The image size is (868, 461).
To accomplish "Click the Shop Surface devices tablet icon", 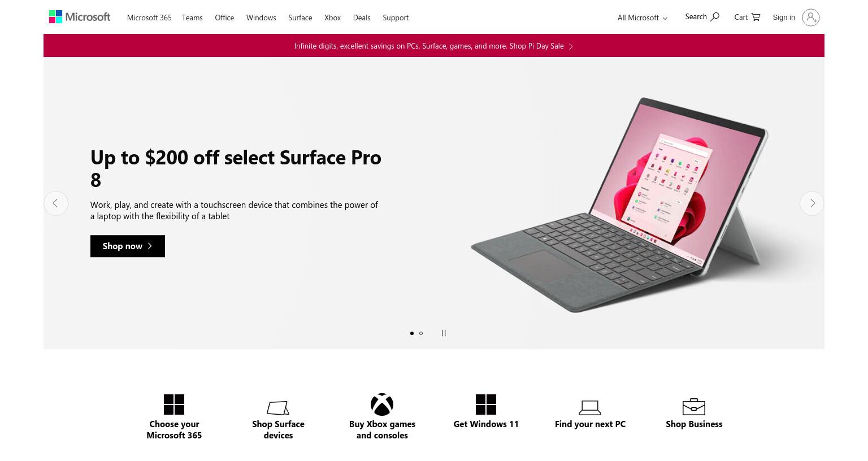I will click(278, 407).
